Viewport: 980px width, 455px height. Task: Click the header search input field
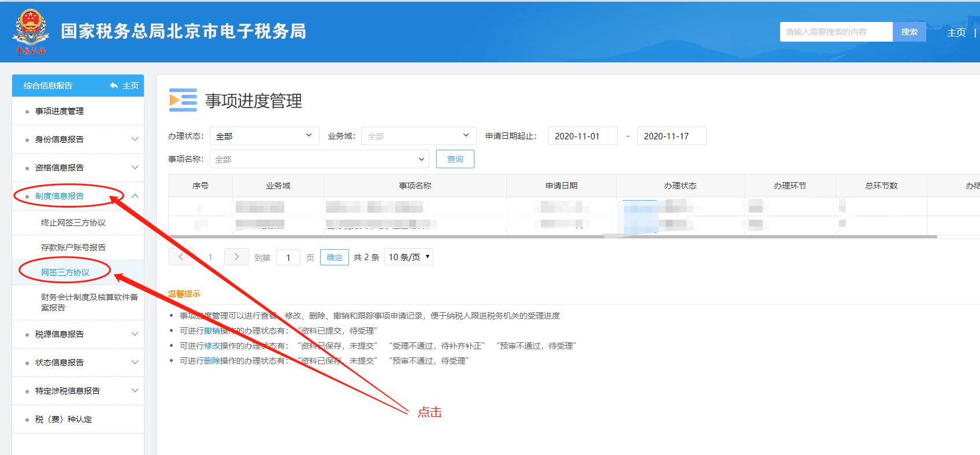836,32
